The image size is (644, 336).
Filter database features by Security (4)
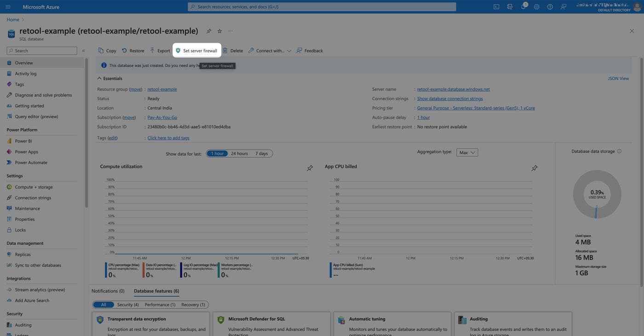tap(128, 305)
